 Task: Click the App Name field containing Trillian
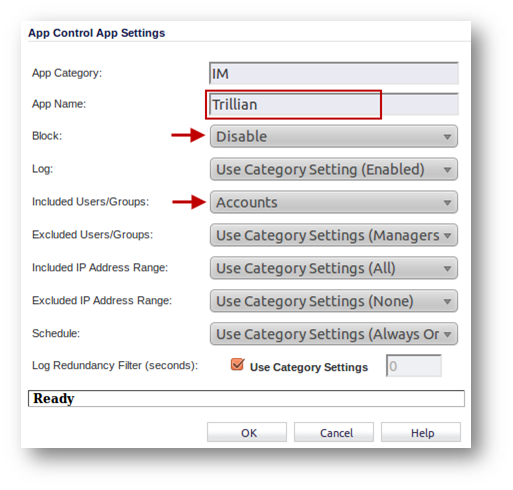pos(334,104)
